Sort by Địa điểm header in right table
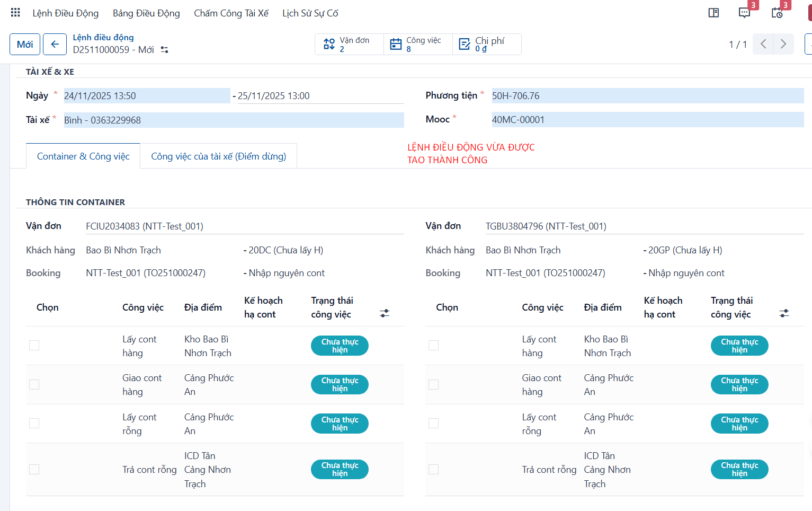812x511 pixels. (x=603, y=307)
